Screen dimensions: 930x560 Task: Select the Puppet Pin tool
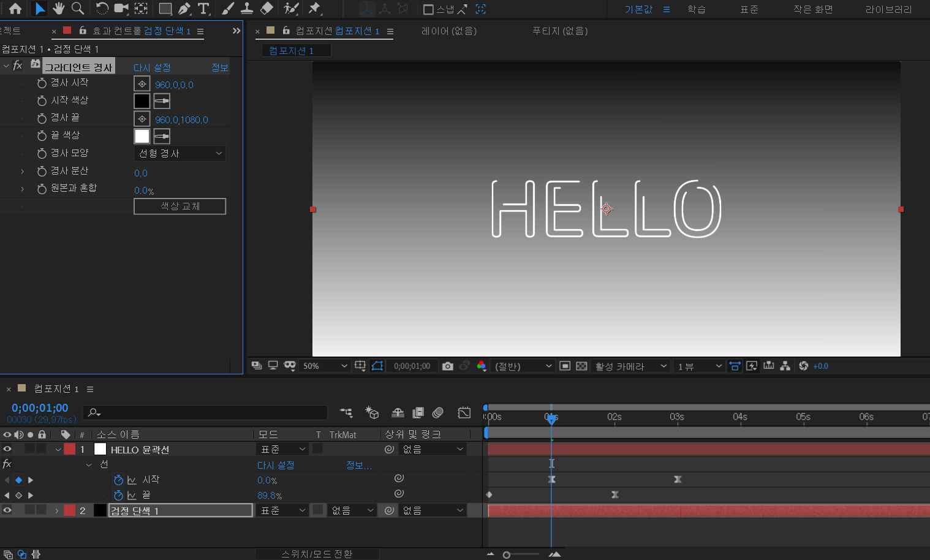314,9
